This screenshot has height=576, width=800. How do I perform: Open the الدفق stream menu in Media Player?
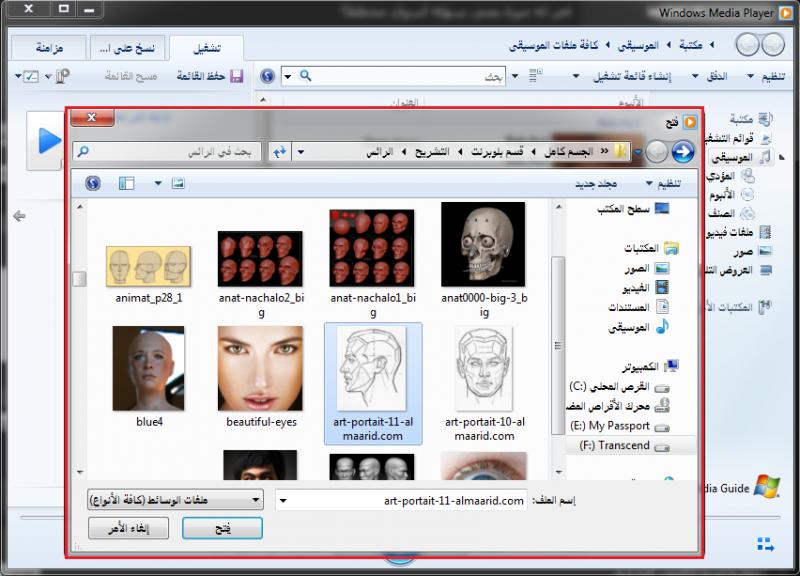point(710,77)
